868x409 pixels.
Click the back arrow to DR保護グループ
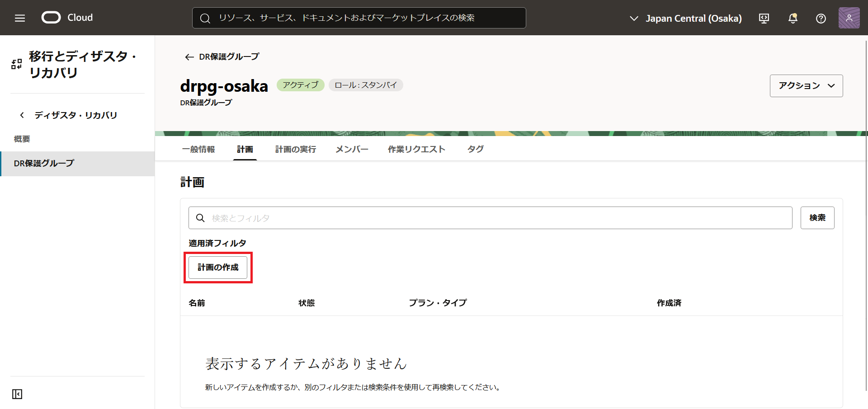(189, 57)
